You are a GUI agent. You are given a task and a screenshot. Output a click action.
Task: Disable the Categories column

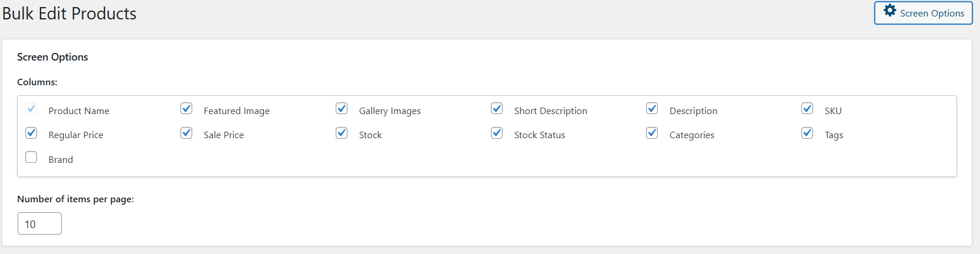(652, 133)
